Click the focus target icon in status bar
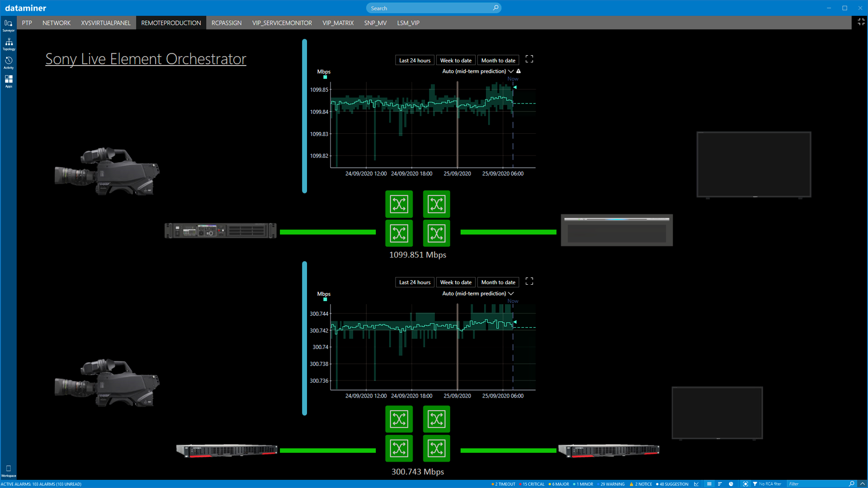The image size is (868, 488). pos(745,484)
